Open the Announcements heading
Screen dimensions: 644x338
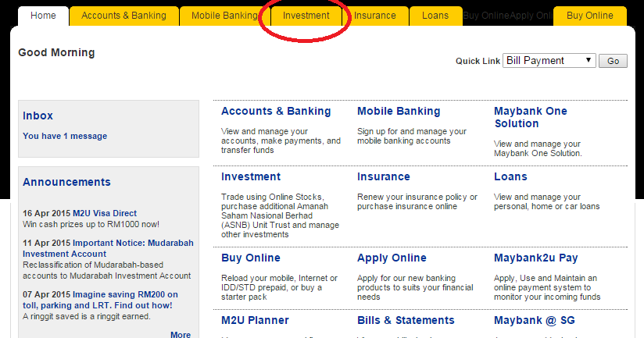pyautogui.click(x=66, y=182)
